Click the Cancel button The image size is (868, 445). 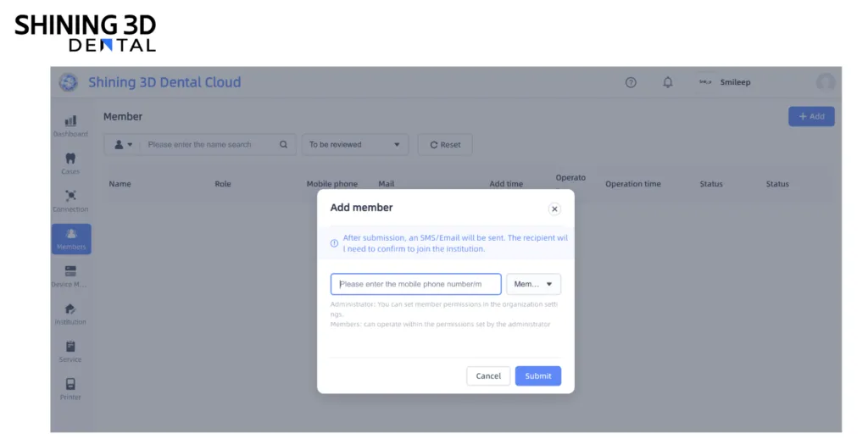click(x=488, y=375)
